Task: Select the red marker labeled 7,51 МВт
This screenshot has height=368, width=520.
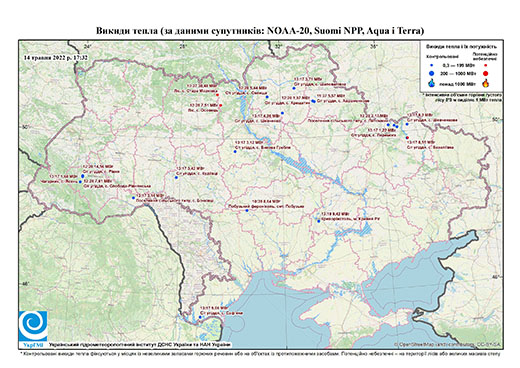Action: pos(221,106)
